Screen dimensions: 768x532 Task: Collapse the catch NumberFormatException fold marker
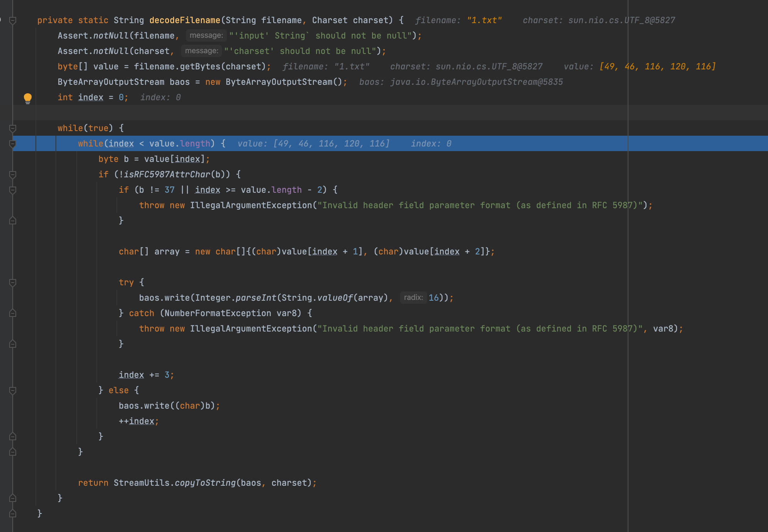click(x=13, y=313)
